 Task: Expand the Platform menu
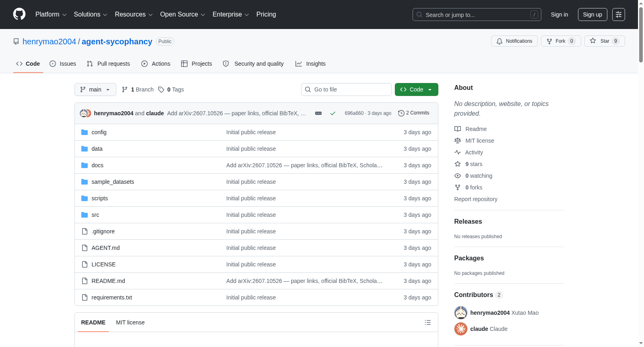(51, 15)
